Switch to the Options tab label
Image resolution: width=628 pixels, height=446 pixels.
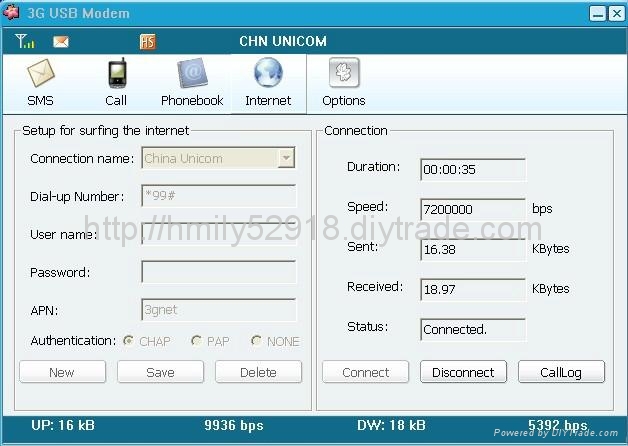pyautogui.click(x=344, y=100)
